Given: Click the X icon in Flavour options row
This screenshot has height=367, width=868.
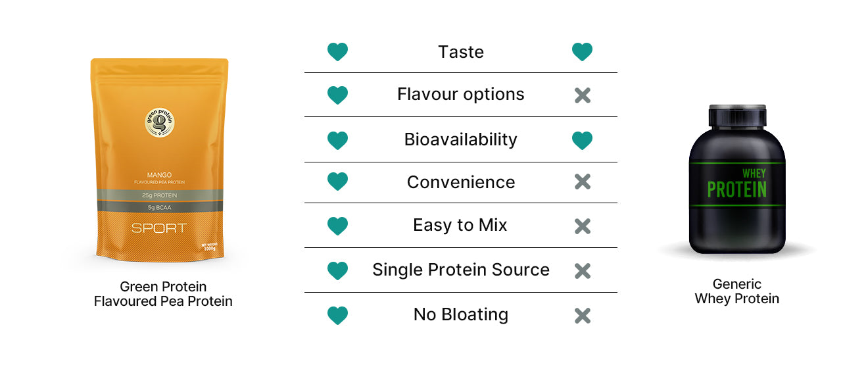Looking at the screenshot, I should click(582, 95).
